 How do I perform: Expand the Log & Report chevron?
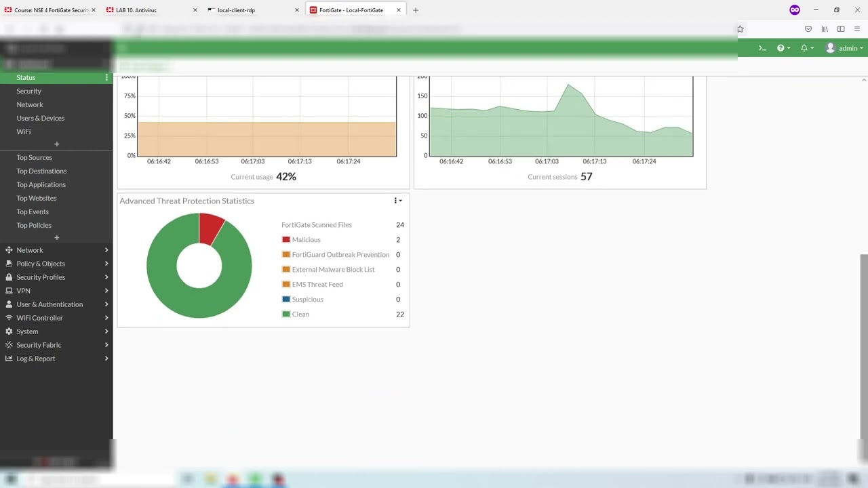pyautogui.click(x=106, y=359)
